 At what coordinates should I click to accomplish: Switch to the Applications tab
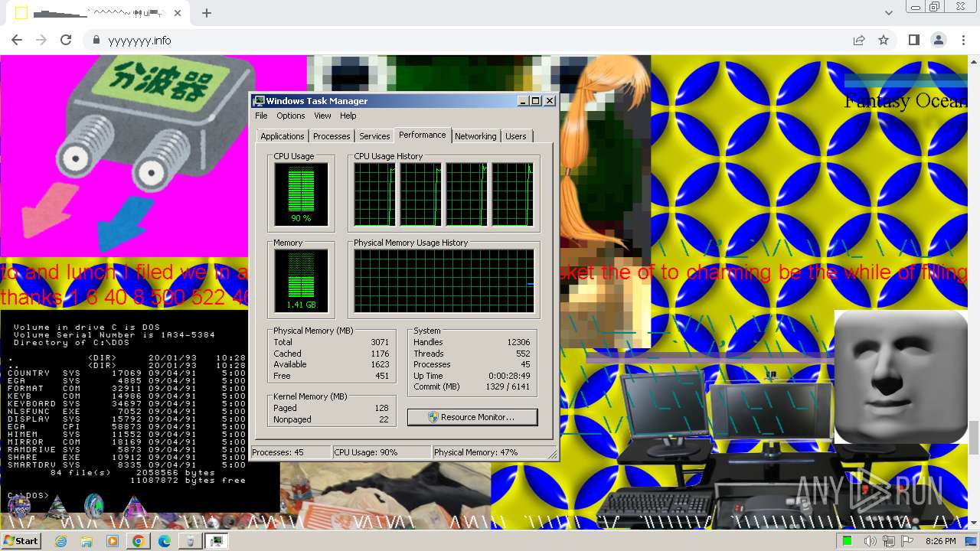coord(282,136)
